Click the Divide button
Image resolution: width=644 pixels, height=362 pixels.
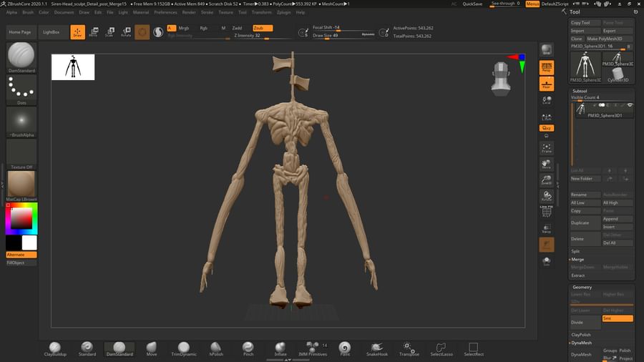(x=585, y=322)
